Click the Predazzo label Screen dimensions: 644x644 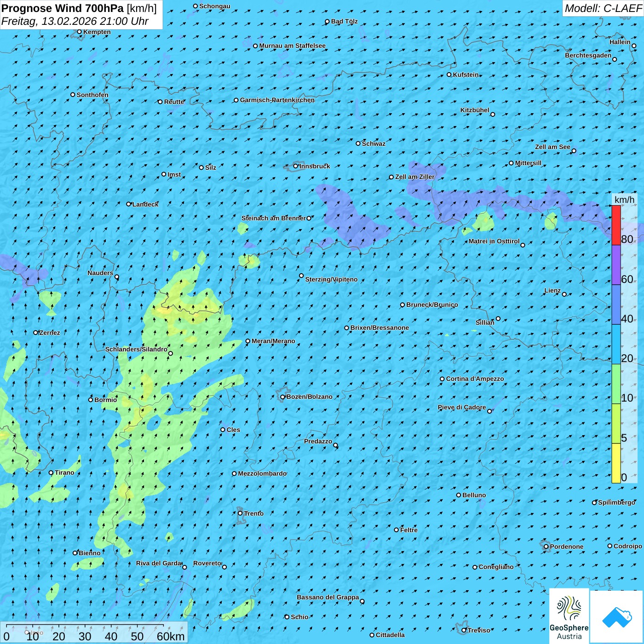(318, 441)
